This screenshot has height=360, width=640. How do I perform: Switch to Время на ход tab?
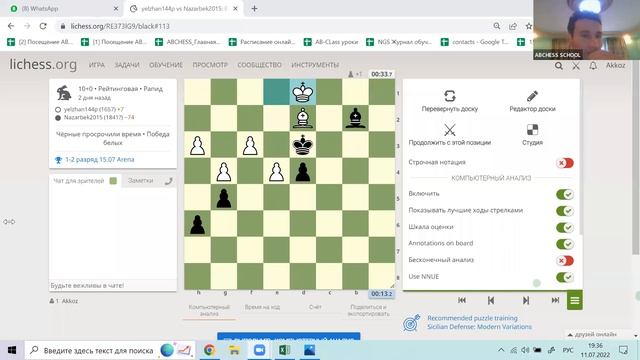click(262, 307)
